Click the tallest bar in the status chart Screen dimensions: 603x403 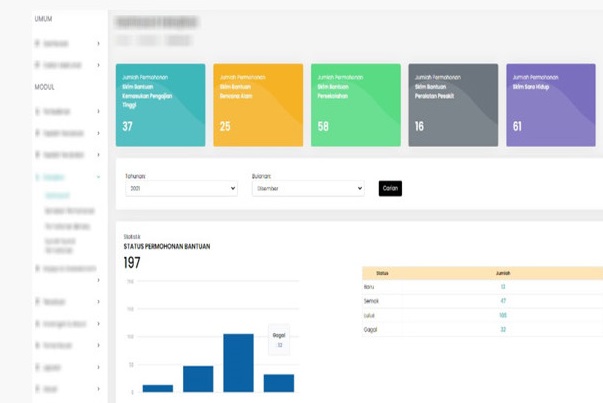point(238,363)
